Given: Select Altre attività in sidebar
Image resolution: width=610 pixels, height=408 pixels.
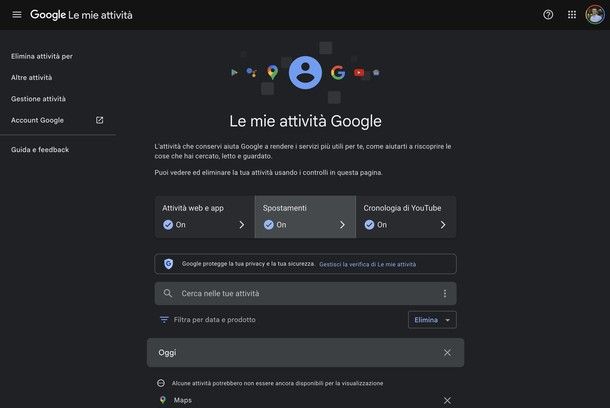Looking at the screenshot, I should click(32, 77).
